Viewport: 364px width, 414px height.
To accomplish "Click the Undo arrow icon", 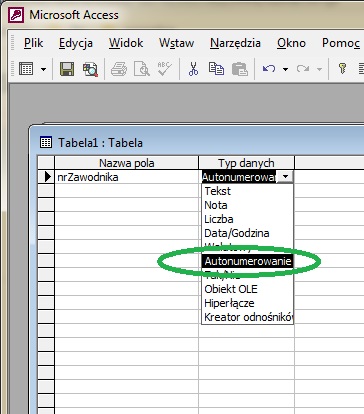I will pyautogui.click(x=269, y=69).
